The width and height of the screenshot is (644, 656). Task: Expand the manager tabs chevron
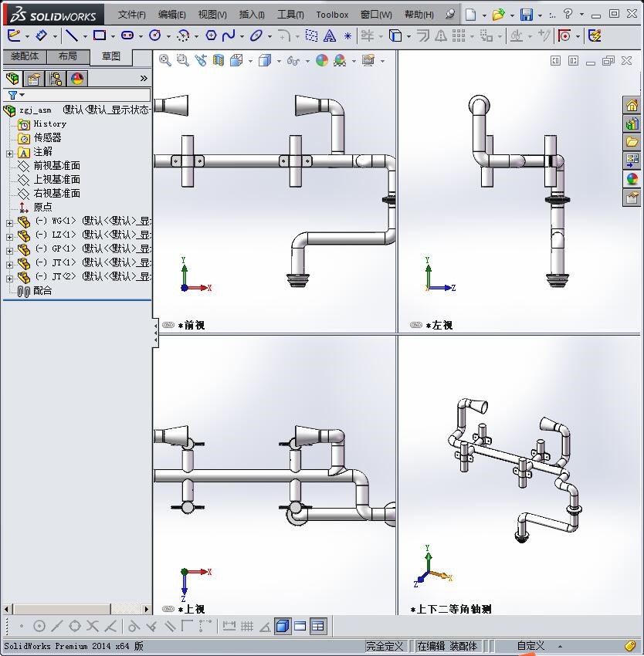click(x=144, y=78)
